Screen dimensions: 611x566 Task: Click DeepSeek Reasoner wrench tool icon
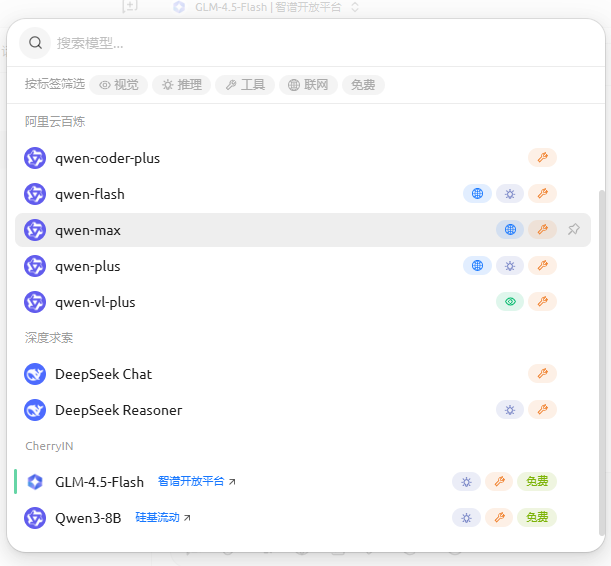coord(542,409)
